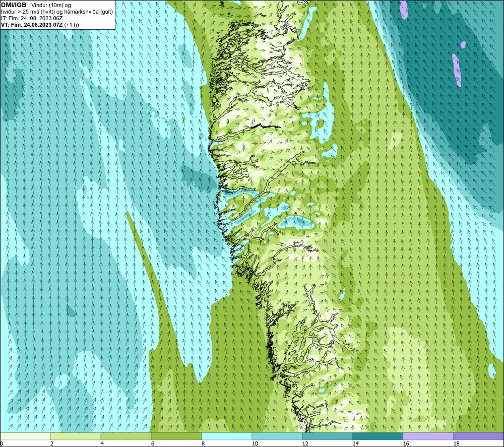Click the legend scale label '4'
Image resolution: width=504 pixels, height=447 pixels.
pyautogui.click(x=102, y=444)
